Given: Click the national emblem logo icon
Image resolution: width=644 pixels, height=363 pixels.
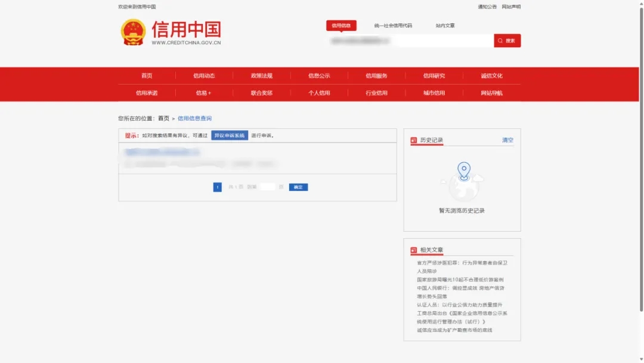Looking at the screenshot, I should pos(133,32).
